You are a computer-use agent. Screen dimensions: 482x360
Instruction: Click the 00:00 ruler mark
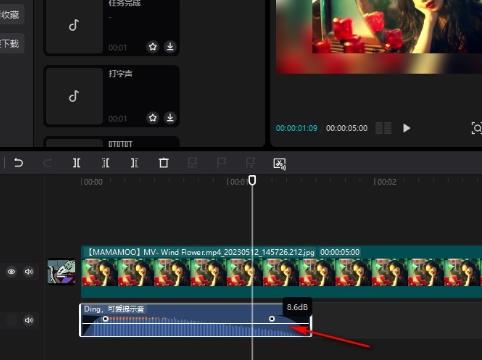click(92, 182)
